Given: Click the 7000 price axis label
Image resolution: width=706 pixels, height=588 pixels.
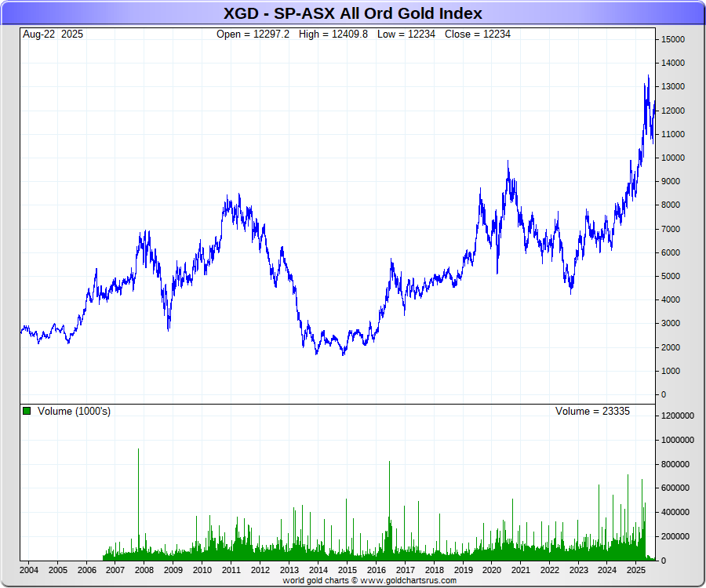Looking at the screenshot, I should click(671, 229).
